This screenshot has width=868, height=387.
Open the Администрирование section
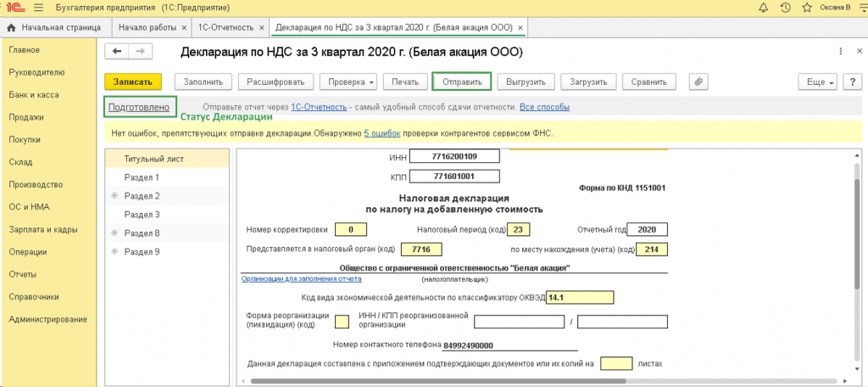coord(48,319)
